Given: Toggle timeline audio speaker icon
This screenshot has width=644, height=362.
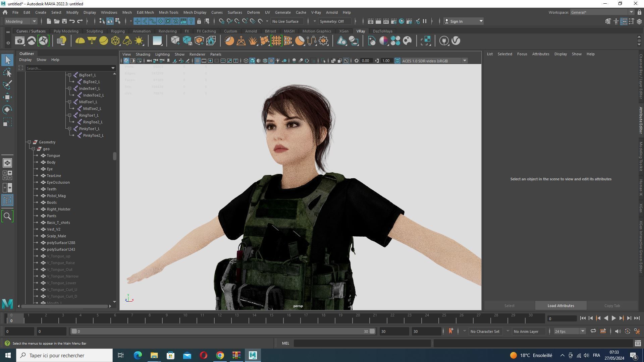Looking at the screenshot, I should pos(618,331).
